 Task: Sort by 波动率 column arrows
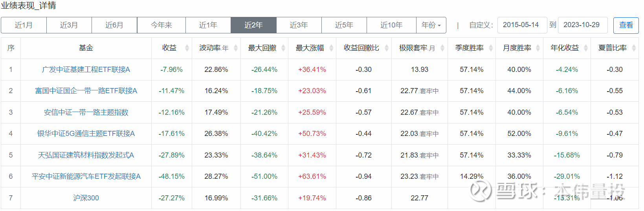tap(236, 48)
